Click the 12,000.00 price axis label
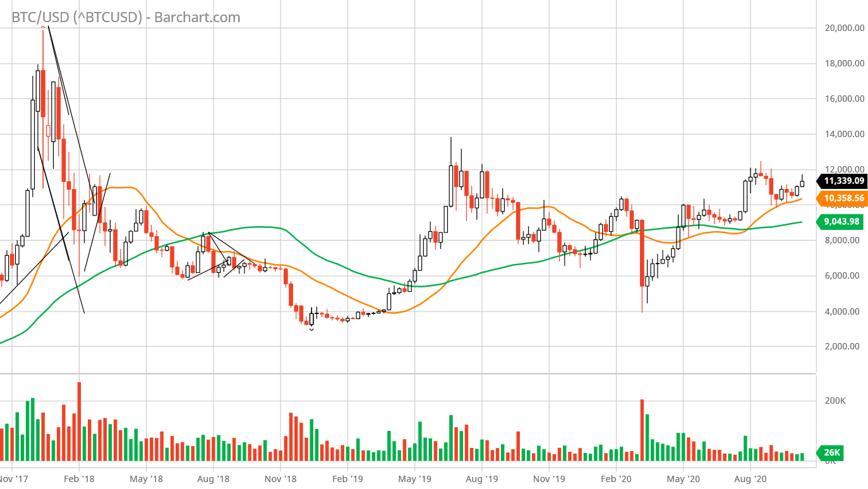 845,169
